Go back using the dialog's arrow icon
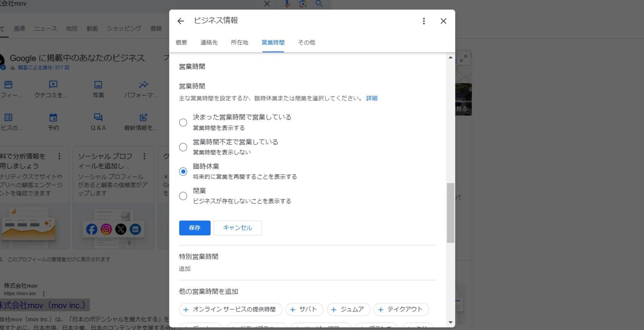The image size is (644, 330). (181, 21)
